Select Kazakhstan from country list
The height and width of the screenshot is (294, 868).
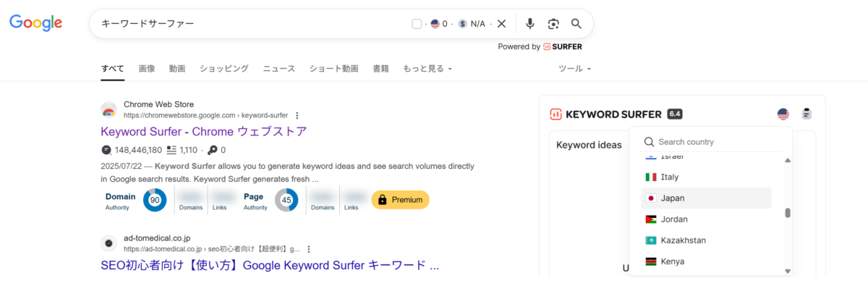pos(706,240)
